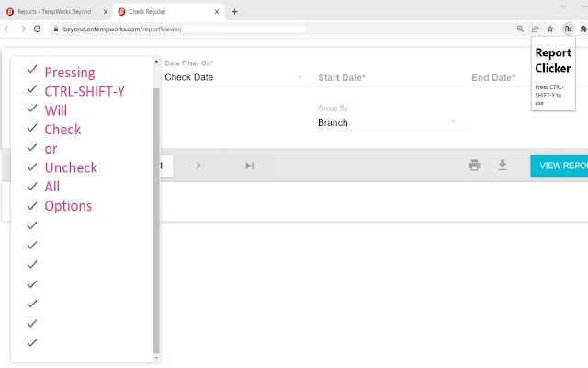This screenshot has width=588, height=368.
Task: Toggle the checkmark beside 'Uncheck'
Action: (x=32, y=167)
